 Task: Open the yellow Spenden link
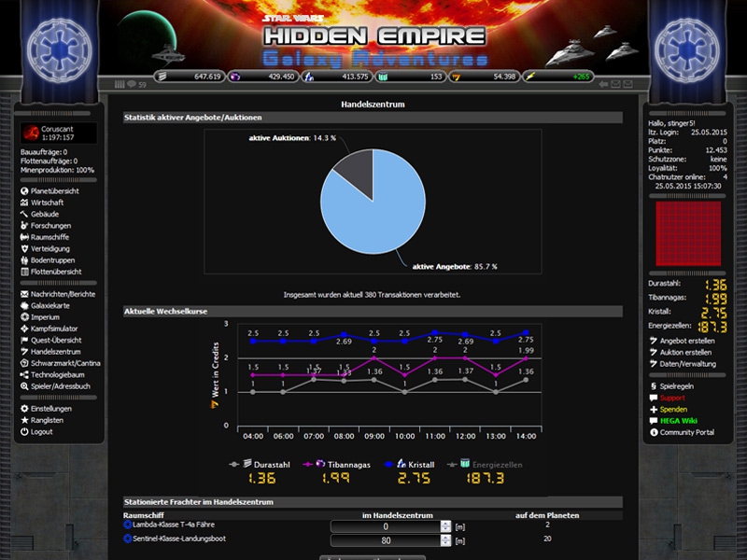[x=673, y=410]
